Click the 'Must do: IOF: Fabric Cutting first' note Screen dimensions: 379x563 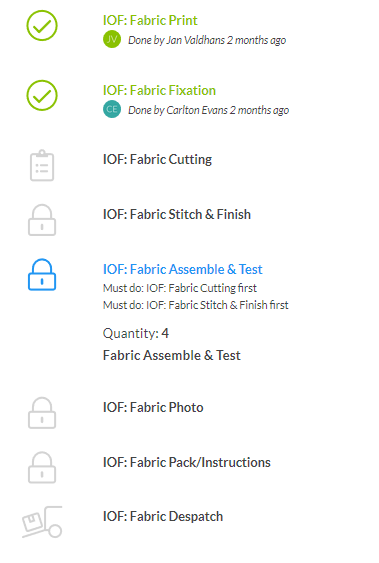click(x=180, y=288)
